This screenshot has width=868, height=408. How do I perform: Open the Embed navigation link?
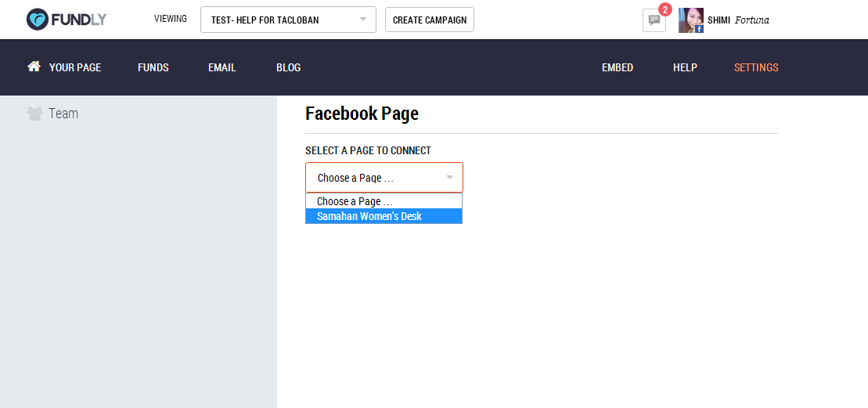(x=618, y=67)
